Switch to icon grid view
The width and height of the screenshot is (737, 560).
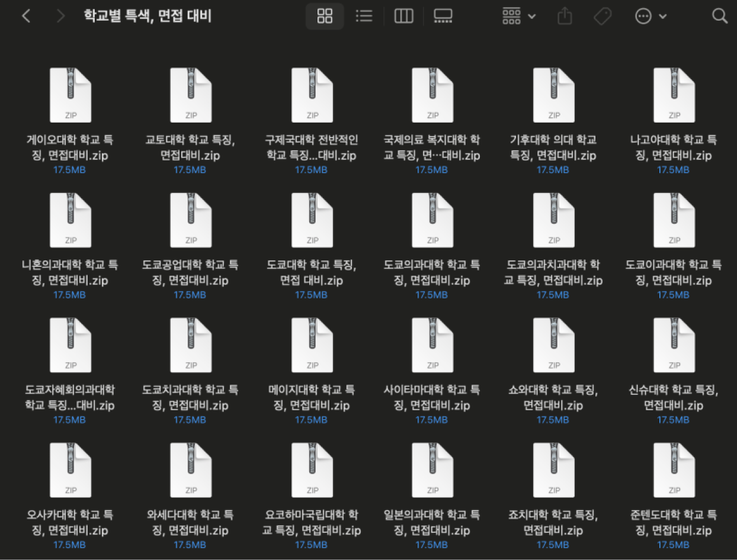click(325, 16)
